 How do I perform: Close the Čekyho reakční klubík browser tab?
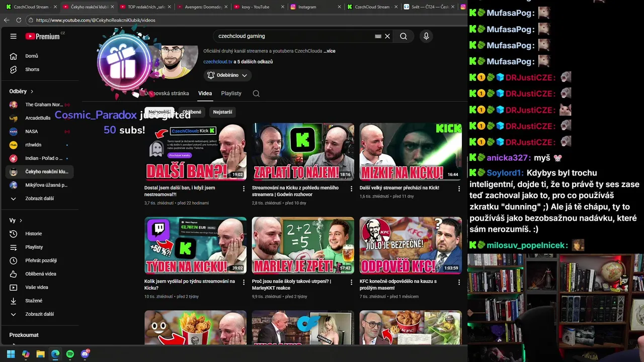click(112, 7)
